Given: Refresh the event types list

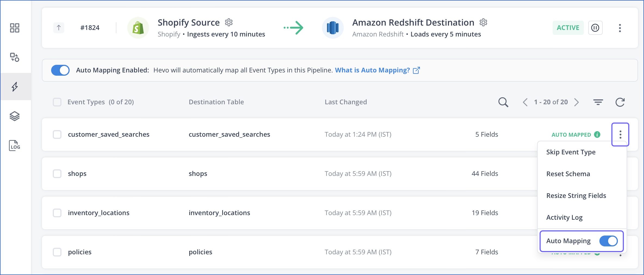Looking at the screenshot, I should tap(620, 102).
